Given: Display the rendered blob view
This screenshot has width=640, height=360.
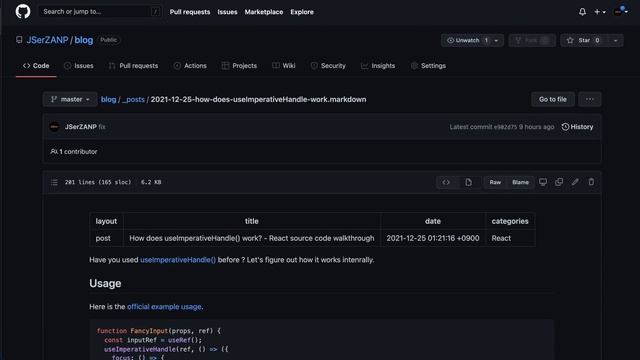Looking at the screenshot, I should [468, 182].
